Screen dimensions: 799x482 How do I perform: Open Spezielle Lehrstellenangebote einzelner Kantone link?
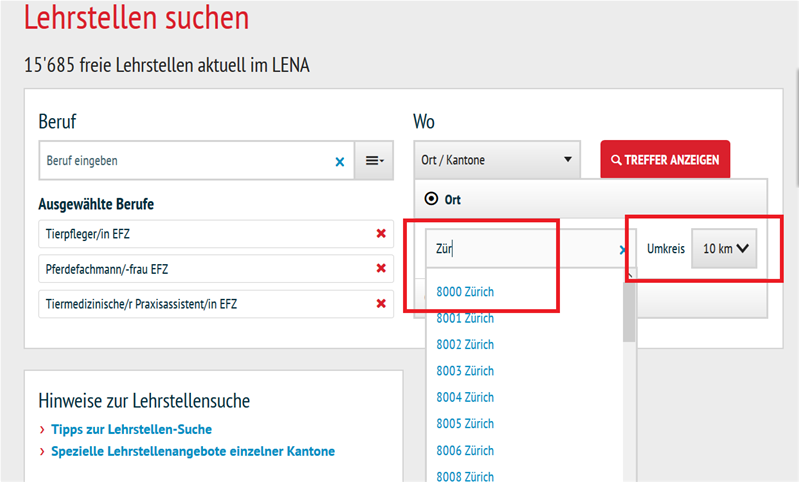193,451
